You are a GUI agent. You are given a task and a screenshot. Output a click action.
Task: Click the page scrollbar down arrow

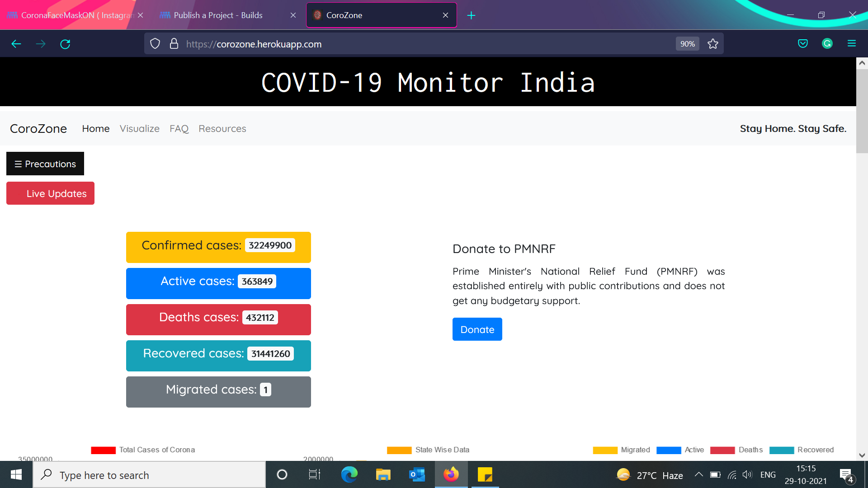point(862,455)
